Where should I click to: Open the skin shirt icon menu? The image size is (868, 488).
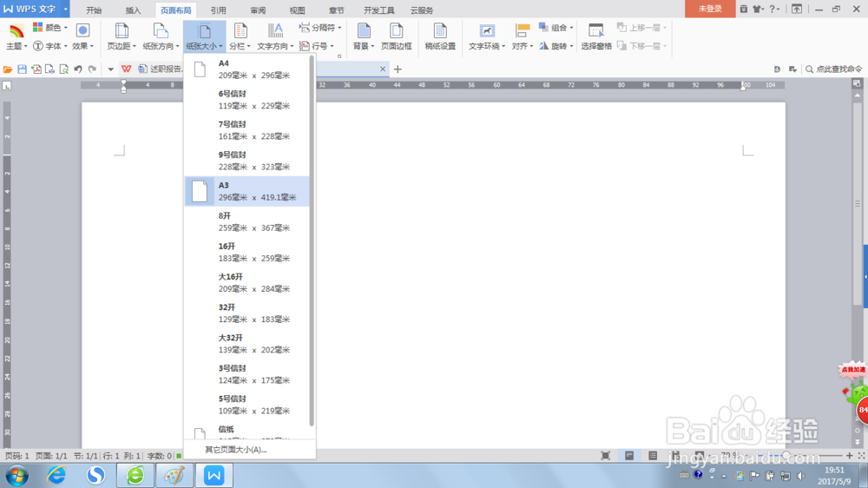coord(759,9)
